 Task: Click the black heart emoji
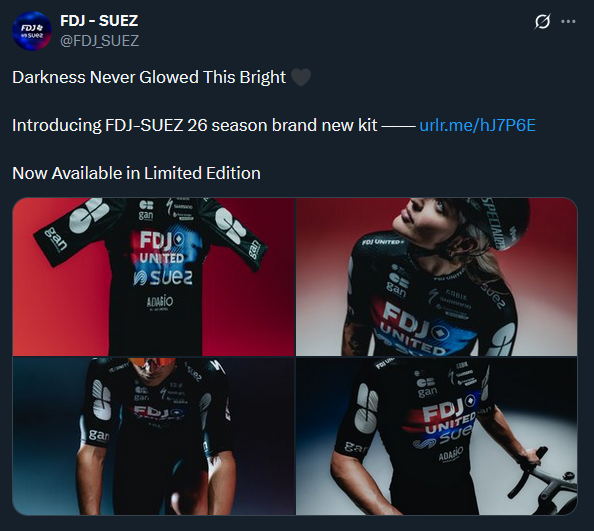coord(301,77)
